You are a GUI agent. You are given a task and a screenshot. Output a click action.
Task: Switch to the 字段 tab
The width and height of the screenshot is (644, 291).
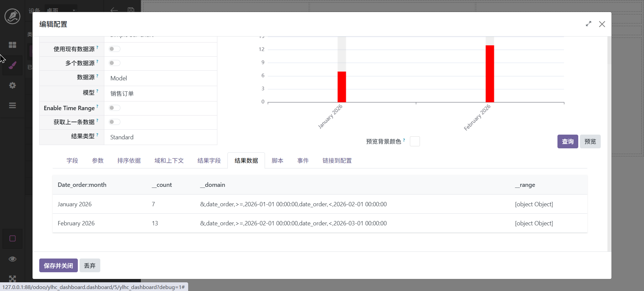coord(72,161)
